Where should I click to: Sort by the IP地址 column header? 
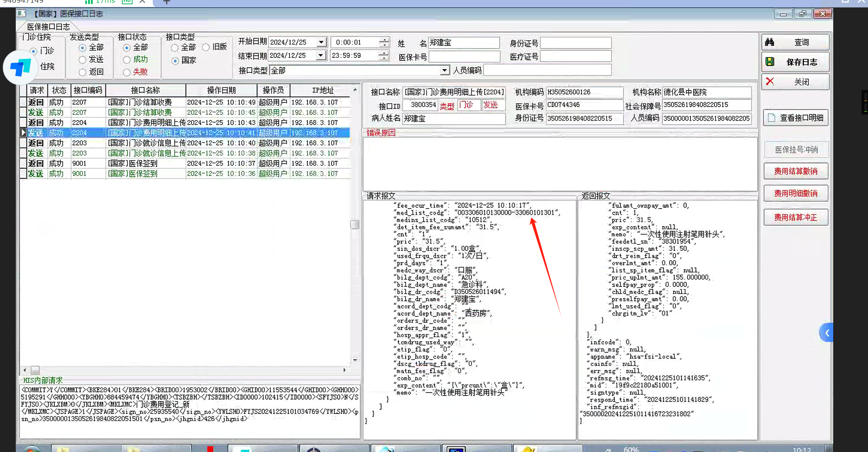[x=323, y=90]
